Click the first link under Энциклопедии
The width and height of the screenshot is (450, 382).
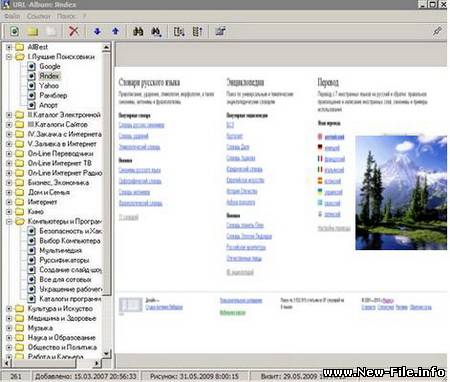(230, 125)
